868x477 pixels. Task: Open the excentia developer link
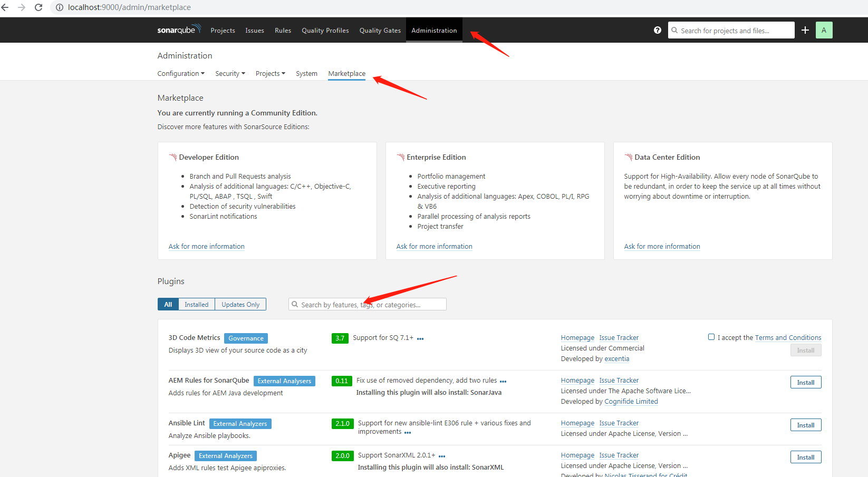click(x=617, y=358)
